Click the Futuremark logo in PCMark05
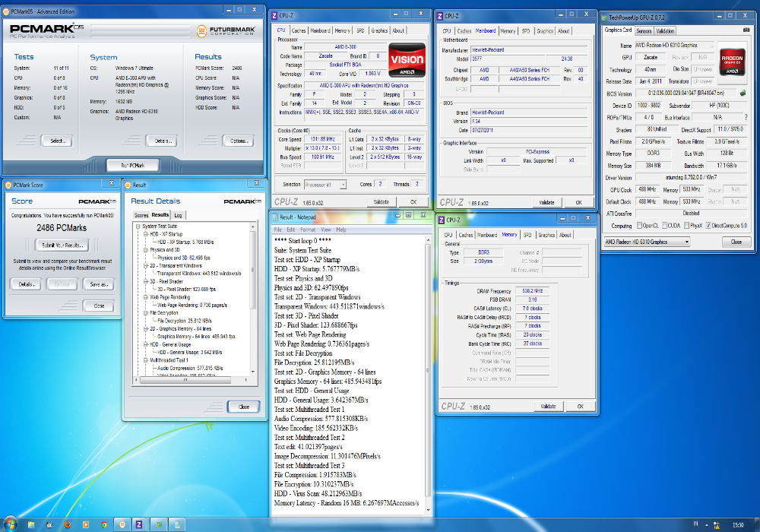This screenshot has height=532, width=760. pos(226,31)
